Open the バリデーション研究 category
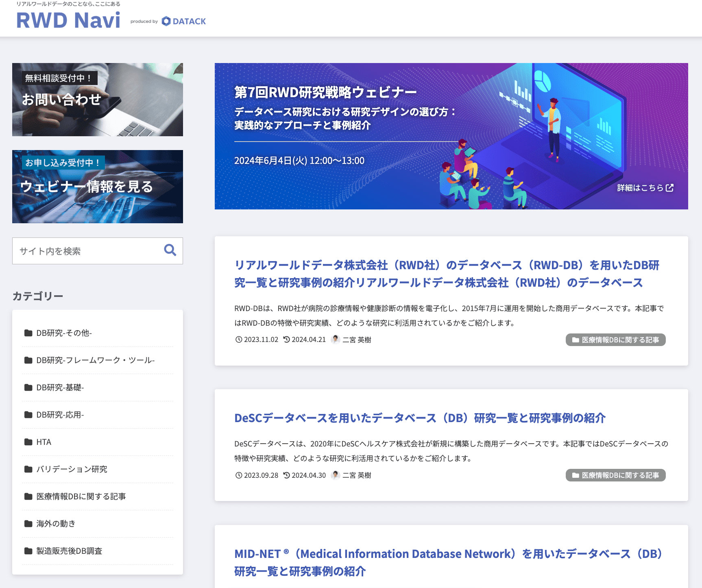Image resolution: width=702 pixels, height=588 pixels. tap(98, 469)
